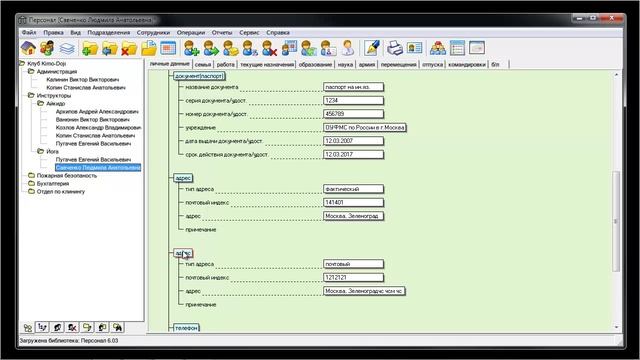Select Ванюкин Виктор Викторович in tree
This screenshot has width=640, height=360.
(x=93, y=120)
